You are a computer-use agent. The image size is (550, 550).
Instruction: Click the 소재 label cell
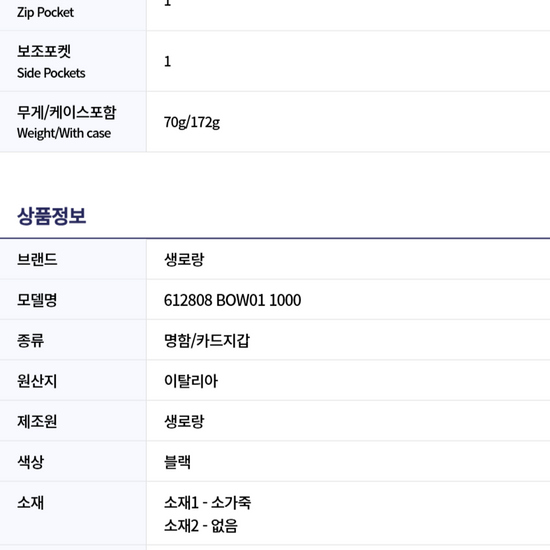73,513
